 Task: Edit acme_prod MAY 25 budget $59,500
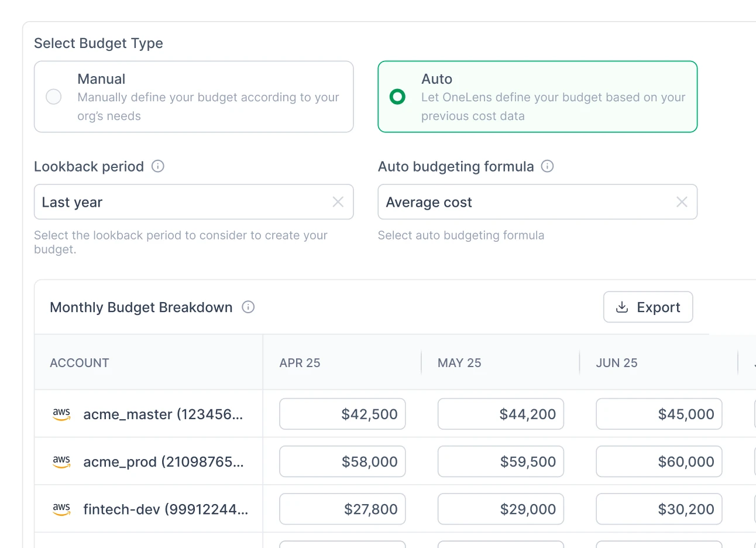pyautogui.click(x=501, y=461)
